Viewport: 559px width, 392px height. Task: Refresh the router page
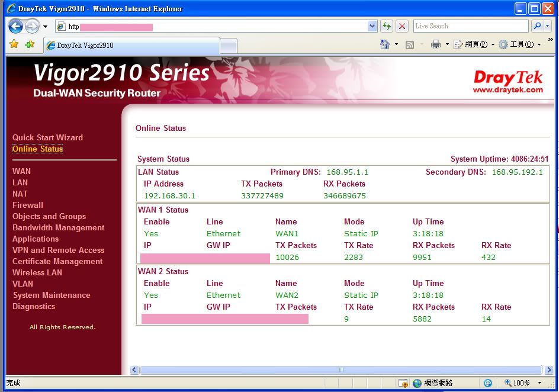pos(387,26)
